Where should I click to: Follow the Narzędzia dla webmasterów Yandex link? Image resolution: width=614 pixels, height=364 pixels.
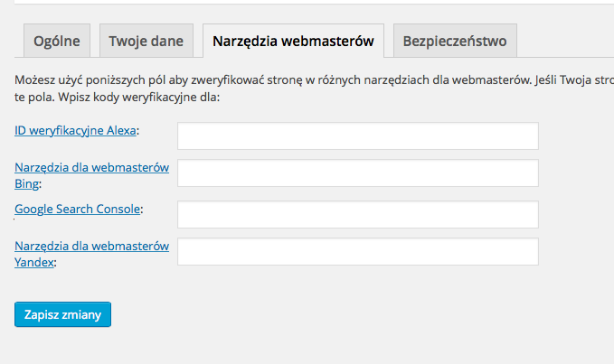[91, 254]
